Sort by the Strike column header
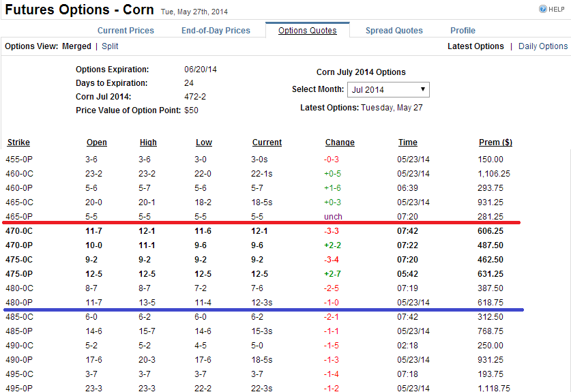The image size is (571, 392). point(18,142)
